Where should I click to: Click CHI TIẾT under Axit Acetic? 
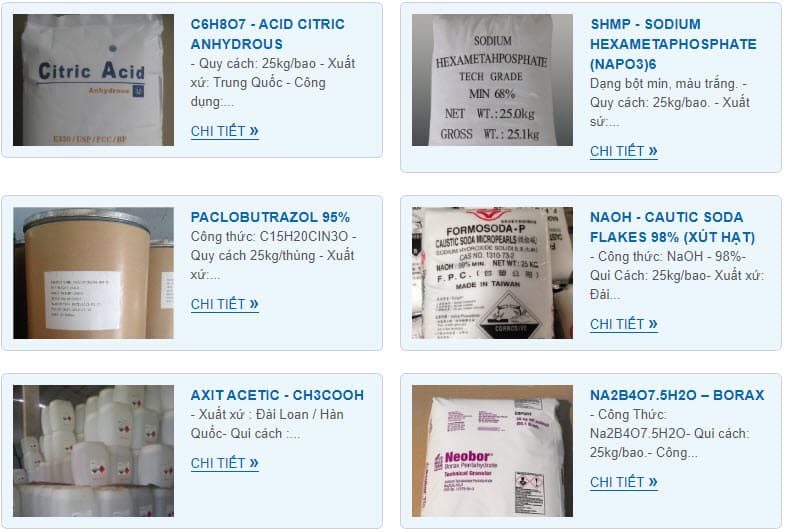click(225, 463)
